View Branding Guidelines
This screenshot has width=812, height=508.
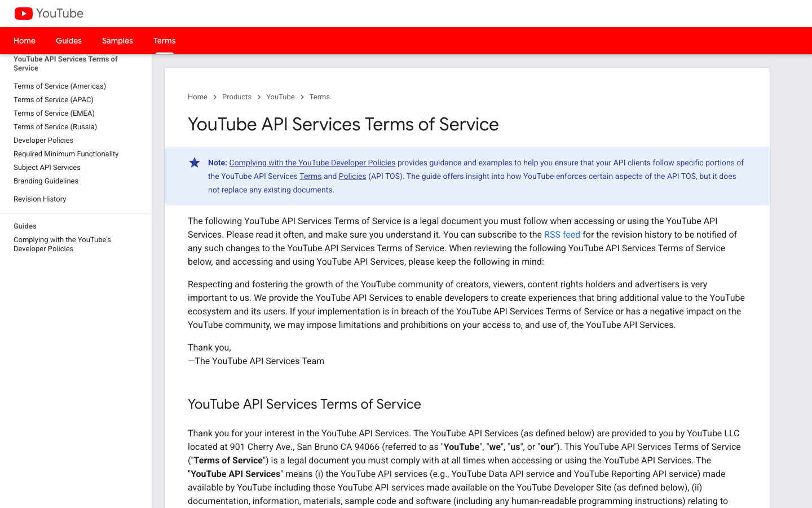46,181
